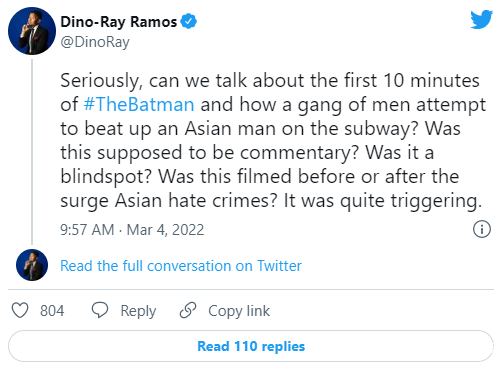The image size is (501, 374).
Task: Click small avatar beside full conversation link
Action: click(x=32, y=265)
